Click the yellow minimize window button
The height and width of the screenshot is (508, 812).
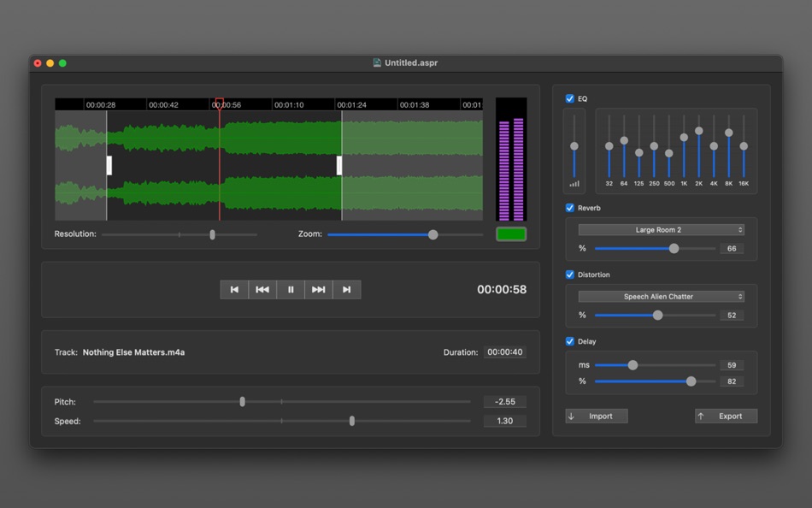point(50,63)
